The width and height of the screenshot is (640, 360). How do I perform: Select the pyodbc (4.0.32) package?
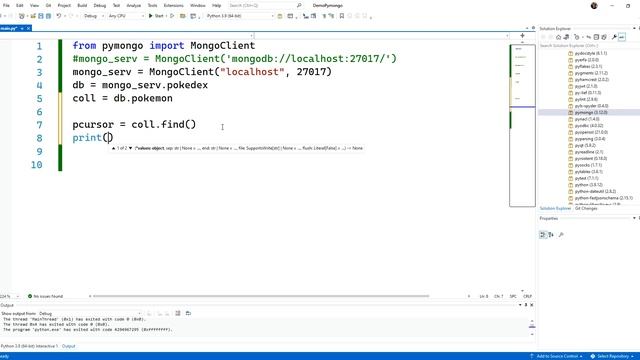pyautogui.click(x=588, y=126)
